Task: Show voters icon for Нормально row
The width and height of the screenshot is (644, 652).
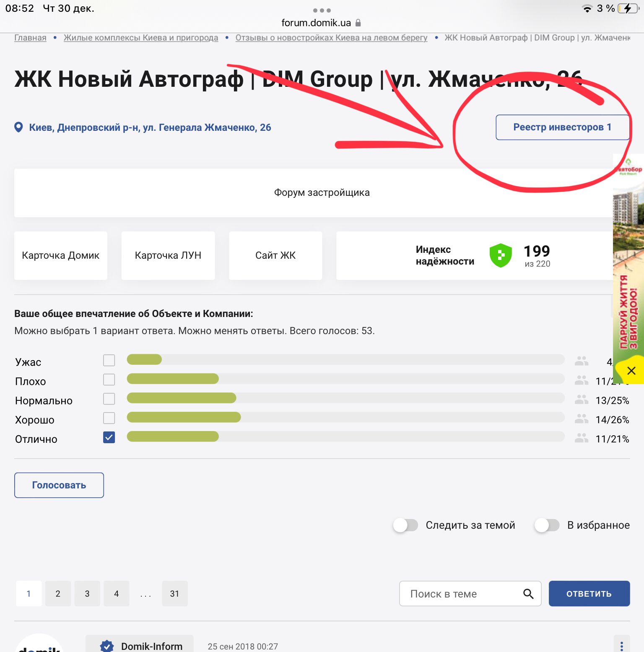Action: [582, 399]
